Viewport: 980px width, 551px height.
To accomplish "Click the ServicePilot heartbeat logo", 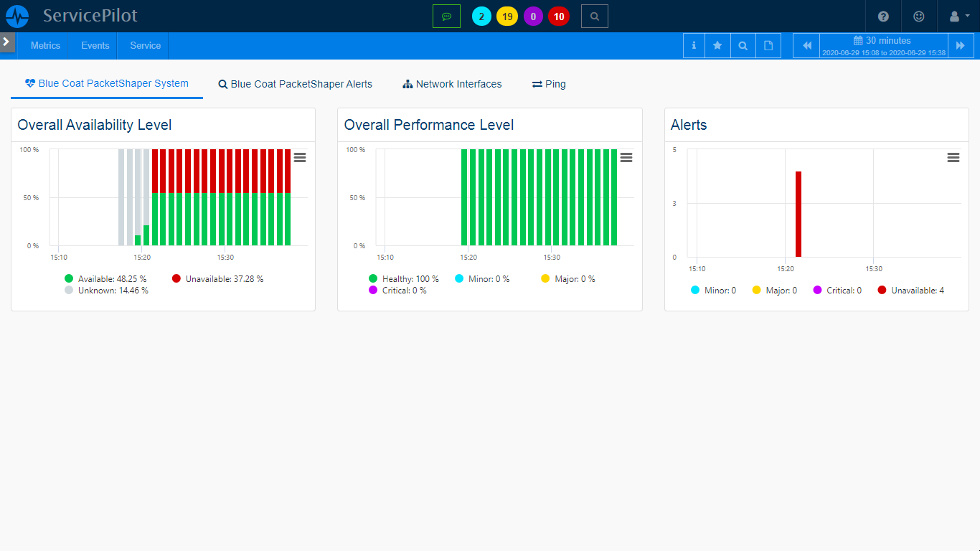I will [x=17, y=16].
